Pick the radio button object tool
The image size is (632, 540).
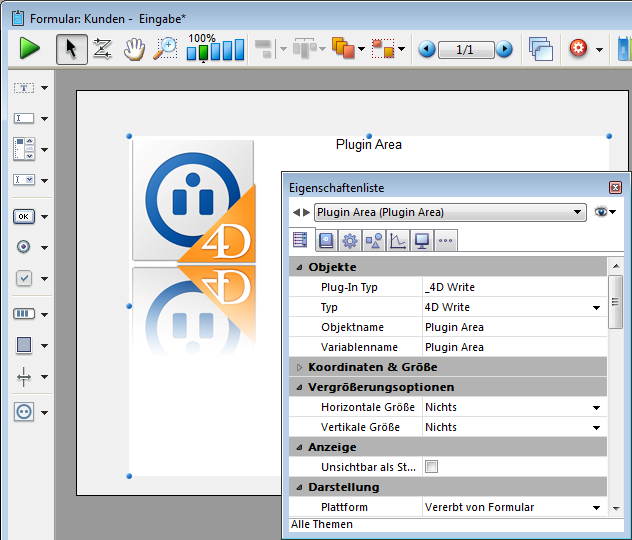point(24,247)
